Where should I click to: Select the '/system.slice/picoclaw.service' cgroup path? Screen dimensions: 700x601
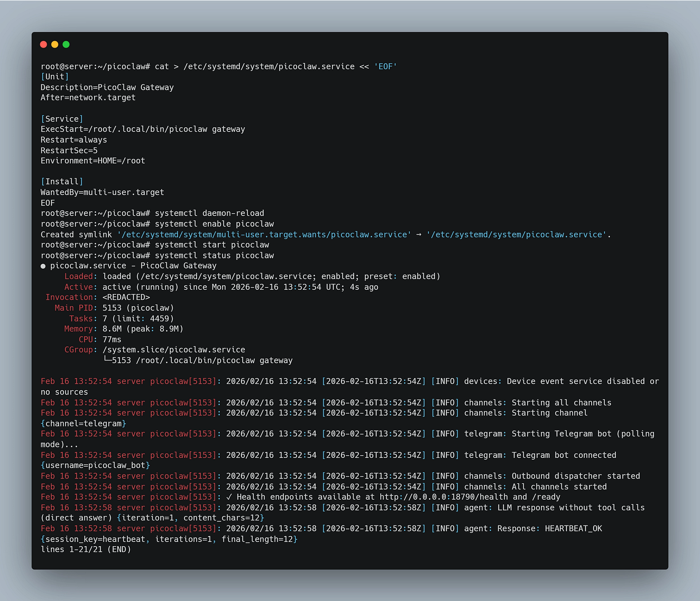(x=174, y=350)
